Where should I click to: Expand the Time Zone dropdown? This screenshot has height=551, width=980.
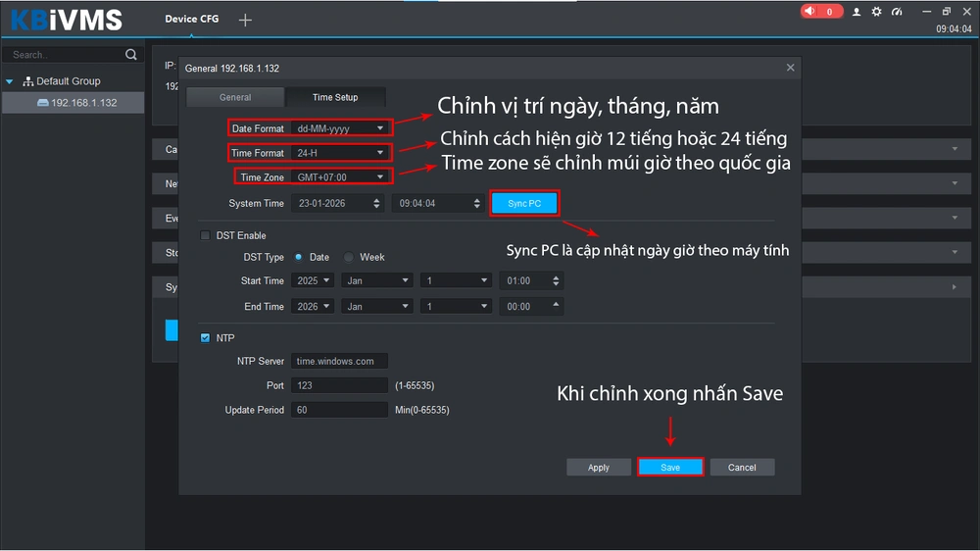coord(339,177)
